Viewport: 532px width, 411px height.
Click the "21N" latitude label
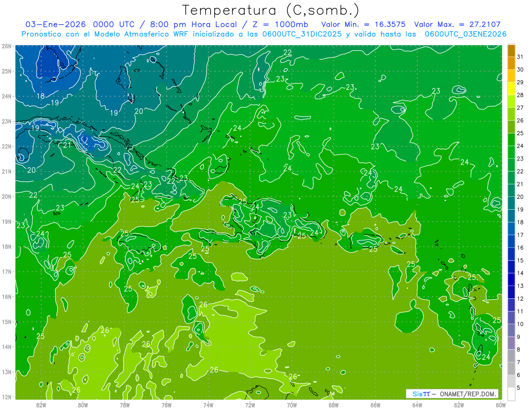point(7,172)
